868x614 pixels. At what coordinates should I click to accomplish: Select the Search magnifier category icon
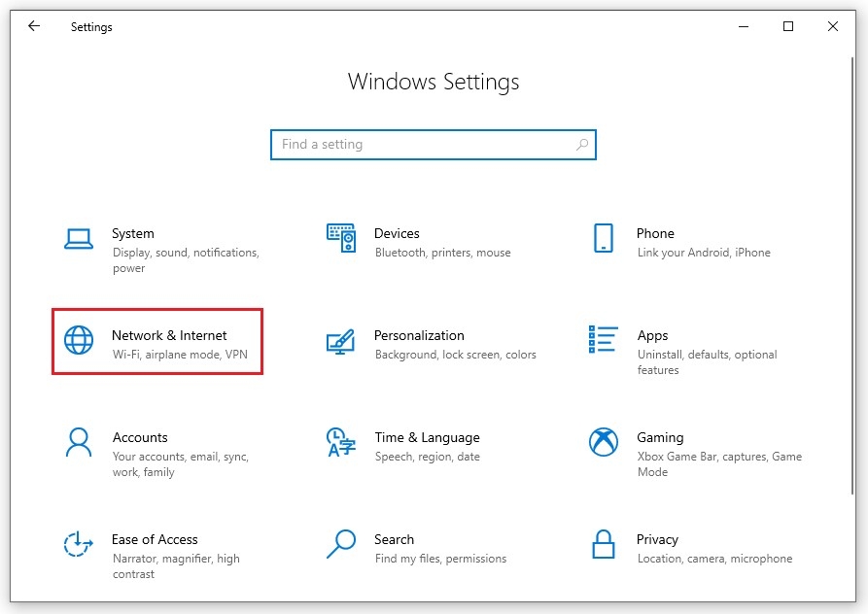340,544
